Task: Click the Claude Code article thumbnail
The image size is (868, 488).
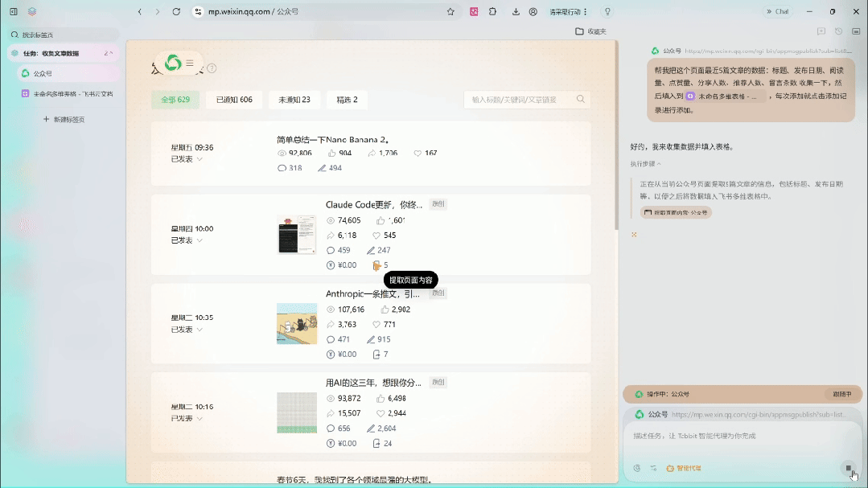Action: 297,235
